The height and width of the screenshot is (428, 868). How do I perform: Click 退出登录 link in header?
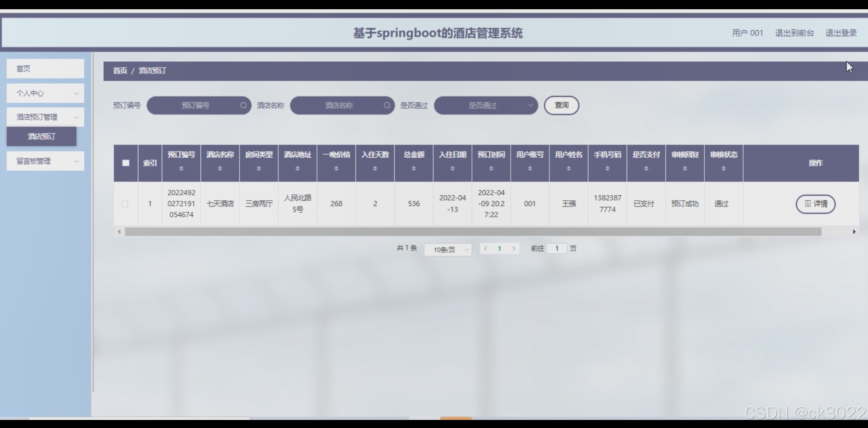841,33
